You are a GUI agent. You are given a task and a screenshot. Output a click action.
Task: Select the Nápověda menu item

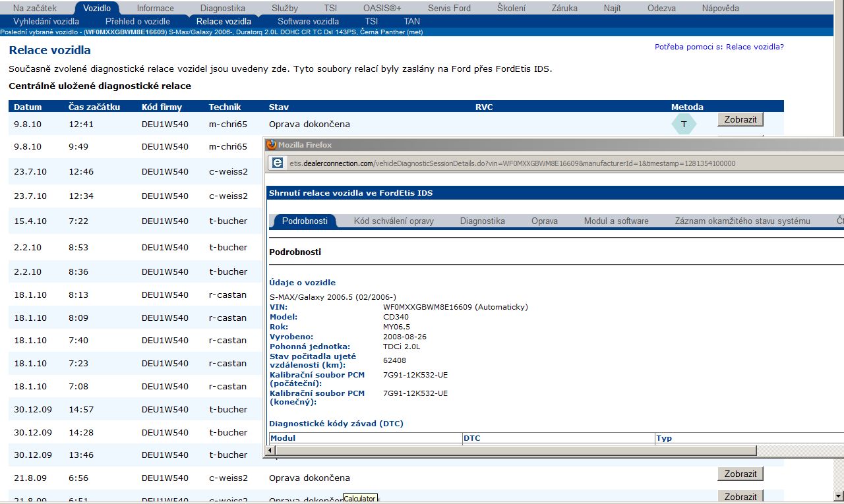(720, 8)
